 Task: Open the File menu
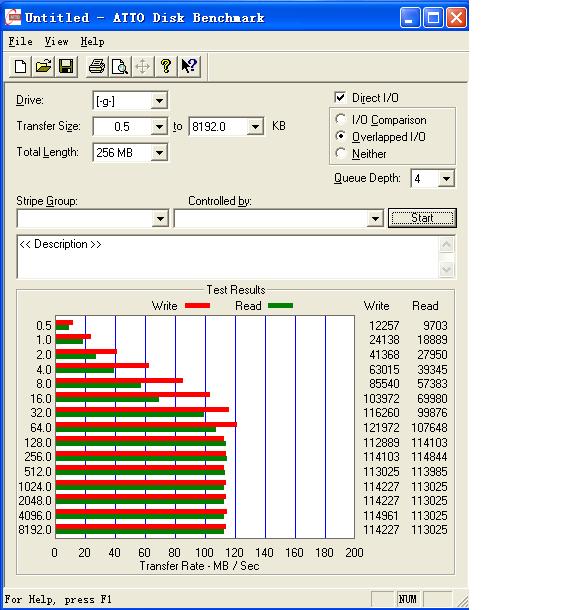[21, 41]
